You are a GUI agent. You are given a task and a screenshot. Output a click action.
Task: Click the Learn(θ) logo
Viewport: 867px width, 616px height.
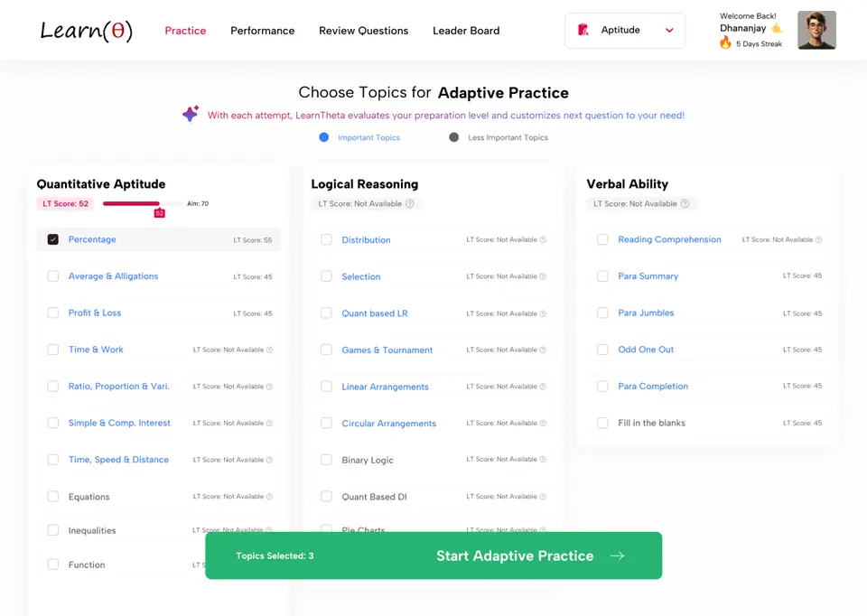click(x=87, y=31)
